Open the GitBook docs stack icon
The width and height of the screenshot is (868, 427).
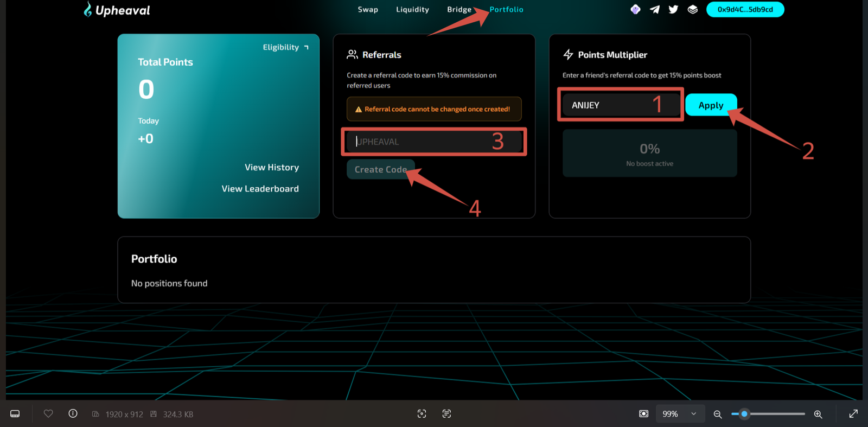(693, 9)
